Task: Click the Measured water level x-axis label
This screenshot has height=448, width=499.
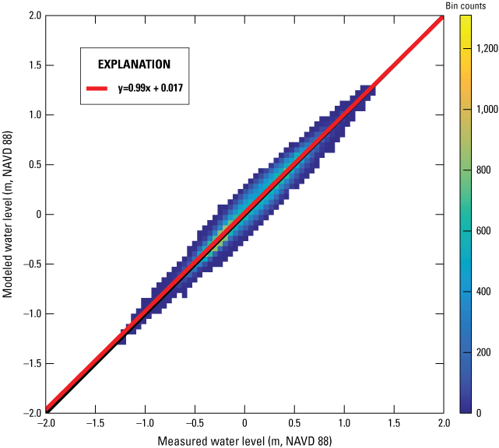Action: 244,441
